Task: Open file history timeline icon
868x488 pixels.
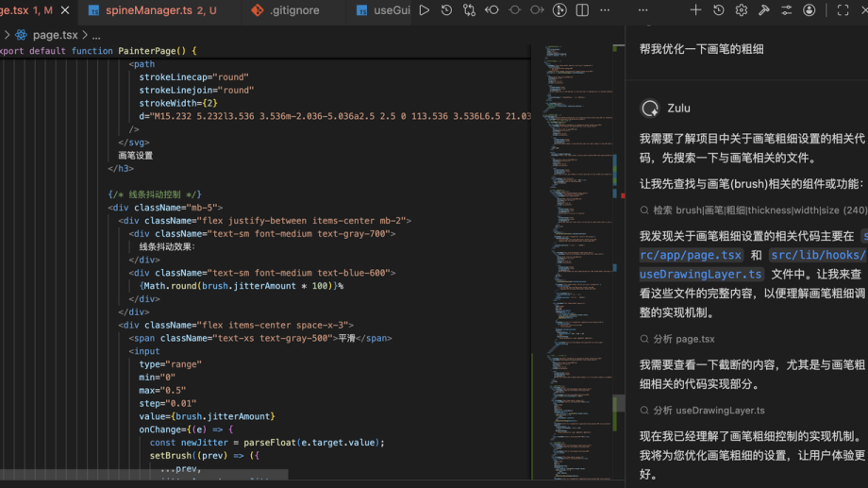Action: pos(446,10)
